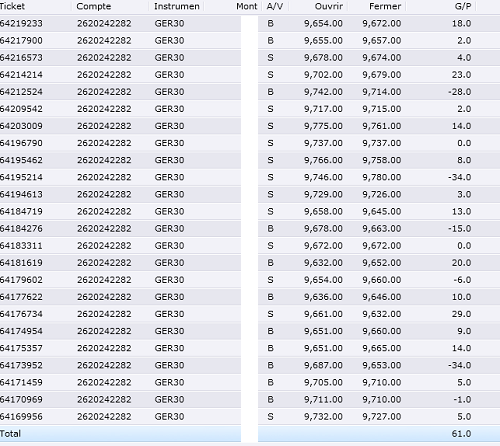Click the G/P value 29.0

pos(461,314)
